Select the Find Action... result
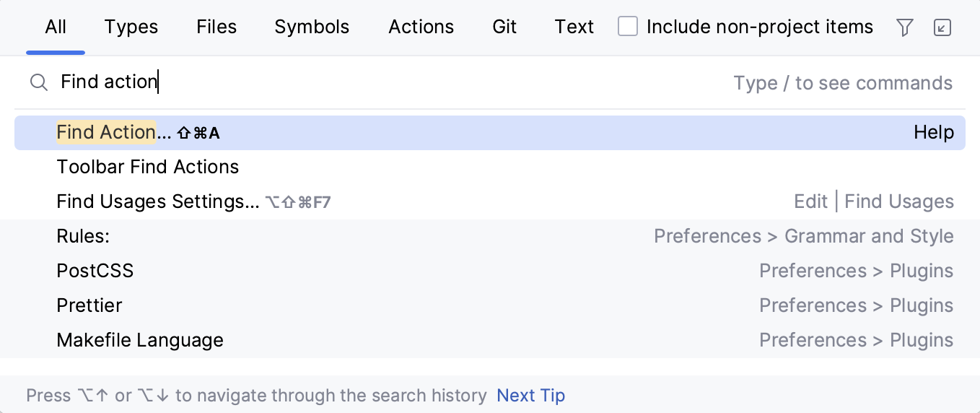This screenshot has height=413, width=980. tap(114, 133)
